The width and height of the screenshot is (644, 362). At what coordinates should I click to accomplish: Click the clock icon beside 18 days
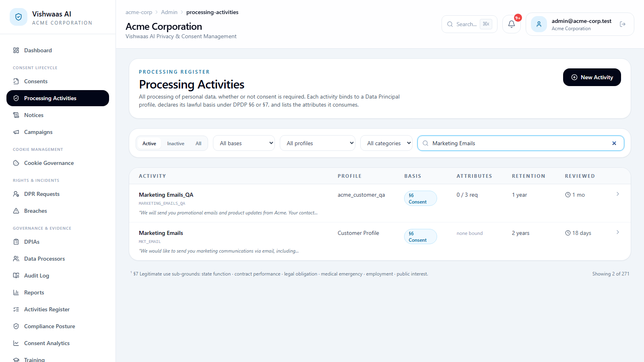pos(568,233)
